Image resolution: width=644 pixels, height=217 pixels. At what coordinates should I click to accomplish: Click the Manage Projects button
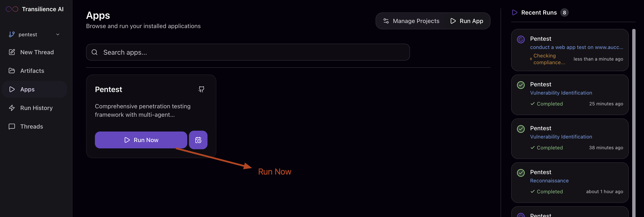click(x=411, y=21)
